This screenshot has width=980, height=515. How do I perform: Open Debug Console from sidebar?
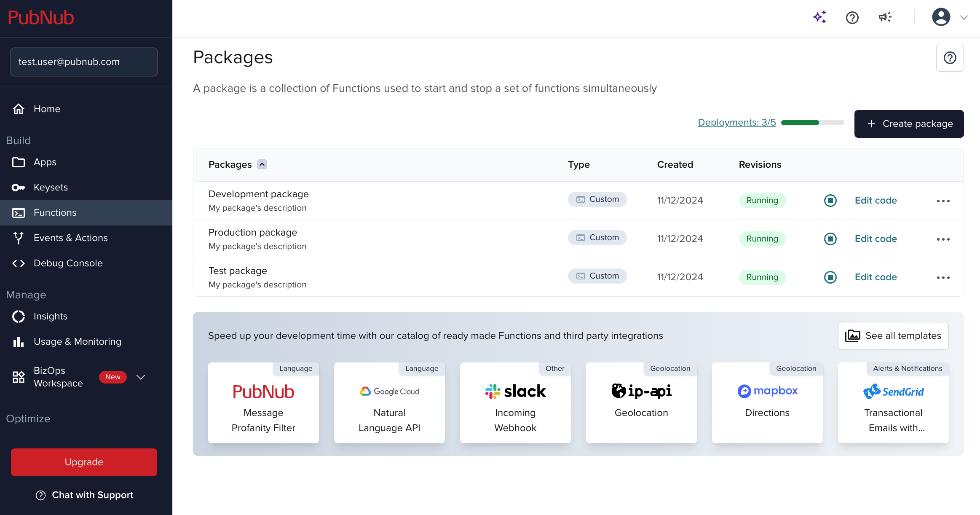click(68, 263)
